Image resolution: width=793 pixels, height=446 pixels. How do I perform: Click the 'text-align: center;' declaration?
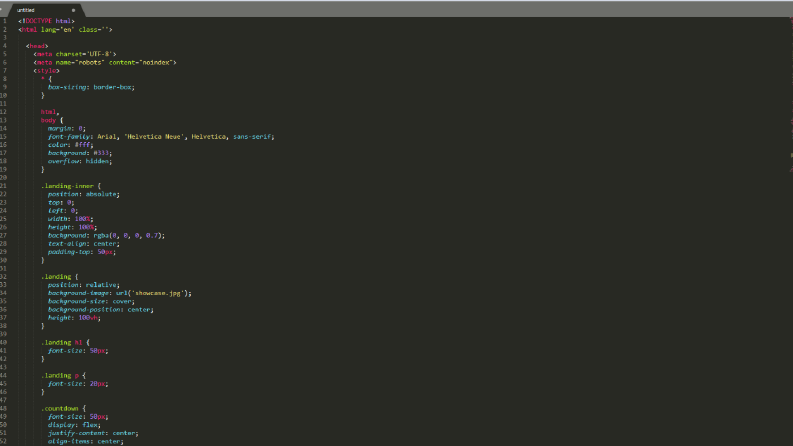tap(84, 244)
